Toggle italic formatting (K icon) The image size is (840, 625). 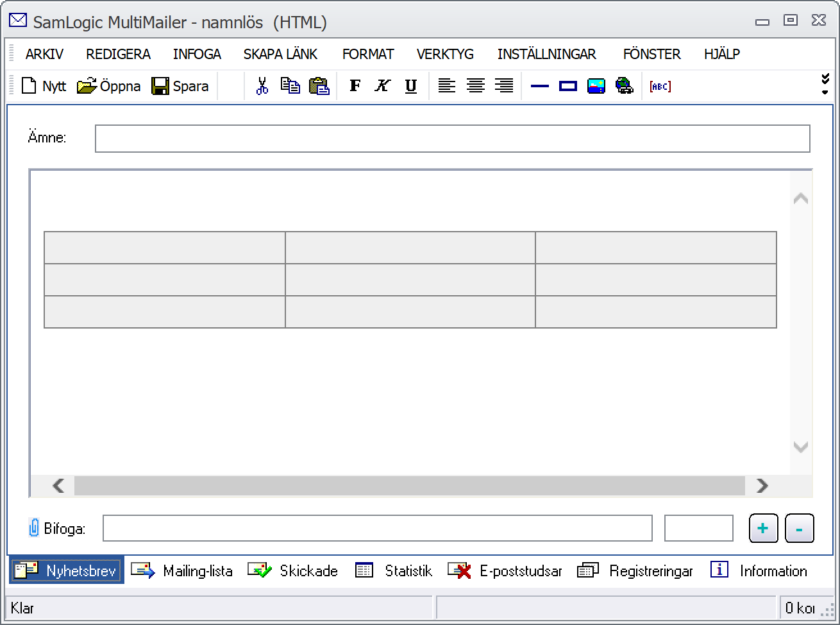click(x=383, y=86)
